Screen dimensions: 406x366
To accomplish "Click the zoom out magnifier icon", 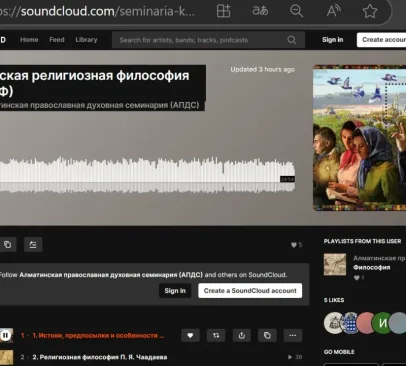I will point(296,11).
